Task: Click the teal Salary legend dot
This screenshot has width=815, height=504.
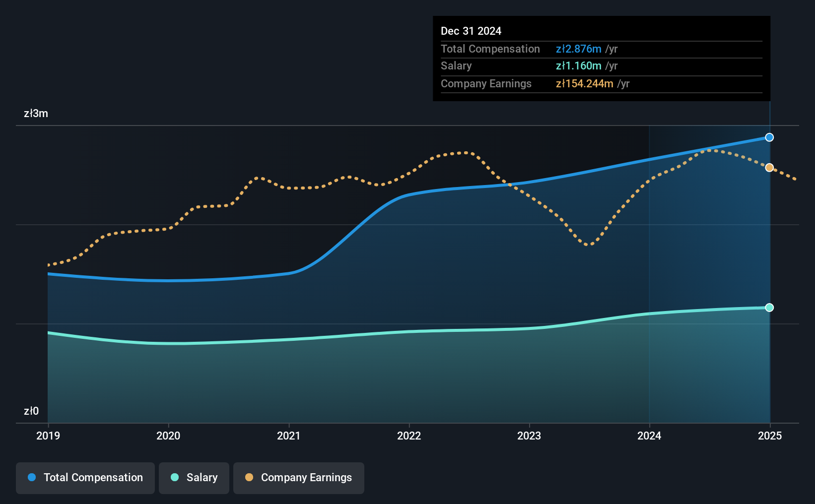Action: (175, 477)
